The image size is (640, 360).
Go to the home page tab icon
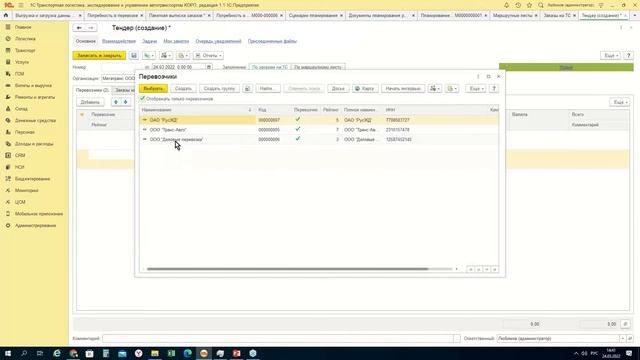click(6, 15)
